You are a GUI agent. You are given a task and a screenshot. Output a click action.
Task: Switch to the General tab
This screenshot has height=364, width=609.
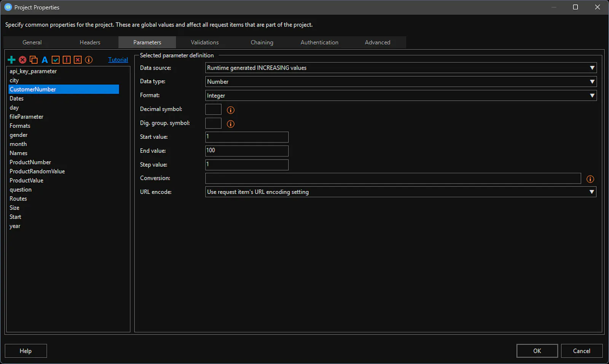[x=32, y=42]
